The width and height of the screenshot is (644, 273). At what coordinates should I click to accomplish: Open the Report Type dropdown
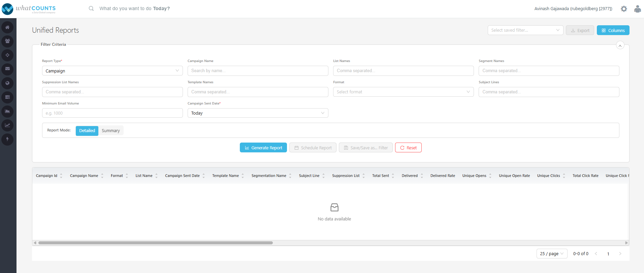tap(112, 71)
